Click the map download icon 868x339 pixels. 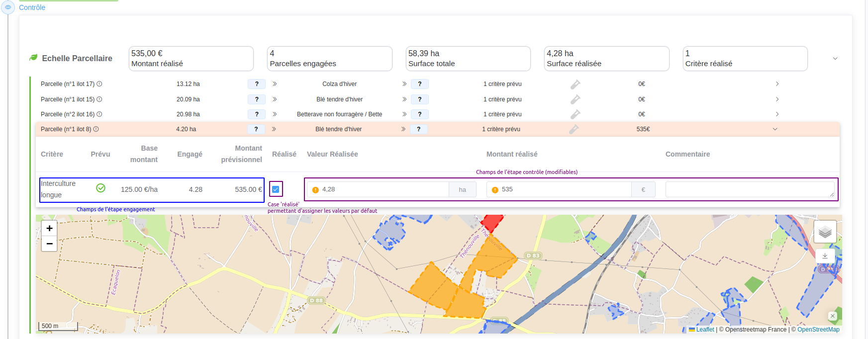(825, 256)
